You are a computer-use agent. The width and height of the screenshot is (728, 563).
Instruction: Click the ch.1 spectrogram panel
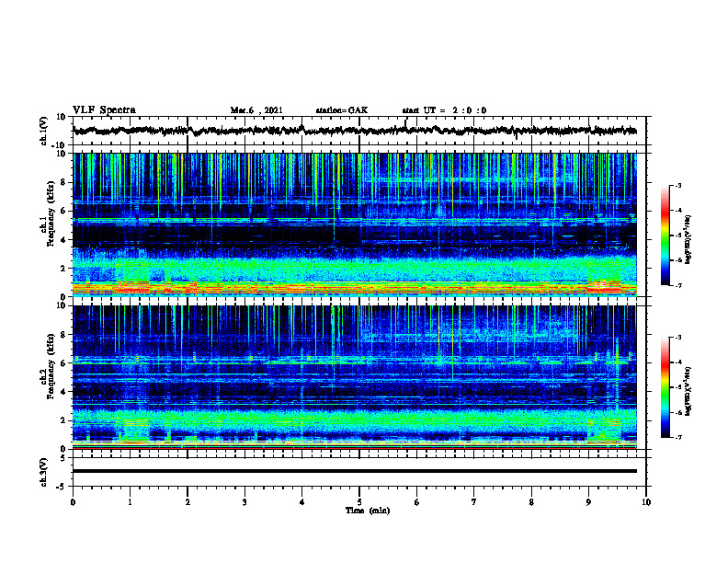tap(355, 224)
